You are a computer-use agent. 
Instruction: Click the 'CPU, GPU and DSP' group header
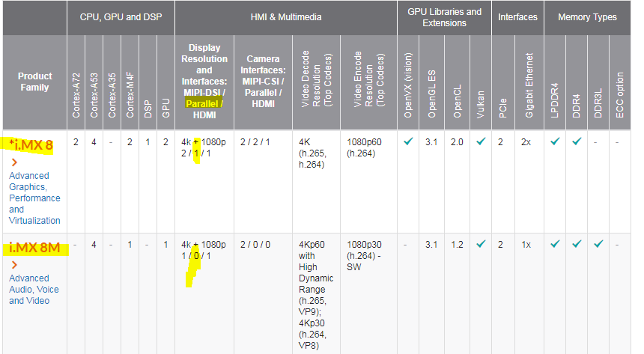pyautogui.click(x=121, y=17)
